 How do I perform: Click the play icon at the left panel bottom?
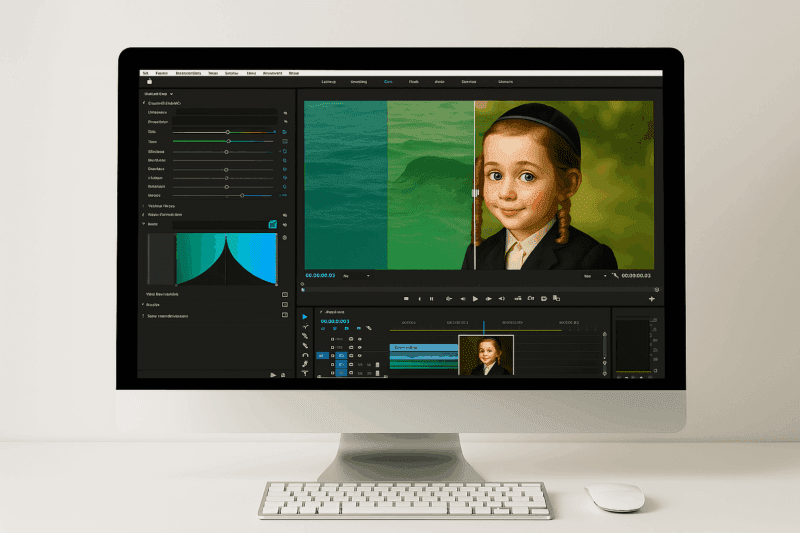pyautogui.click(x=273, y=375)
